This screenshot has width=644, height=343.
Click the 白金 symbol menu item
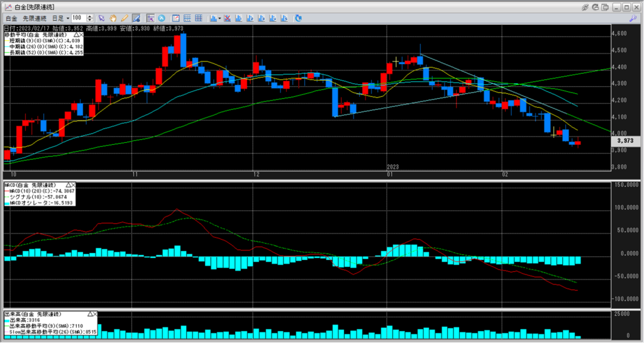pos(11,18)
